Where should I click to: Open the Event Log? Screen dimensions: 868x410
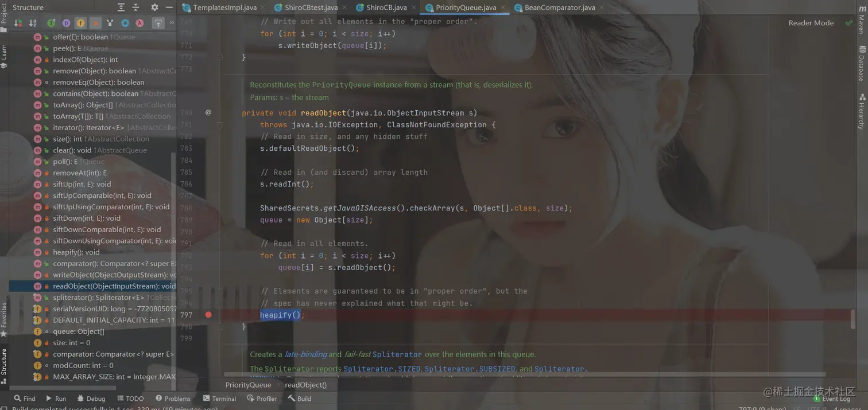tap(832, 399)
